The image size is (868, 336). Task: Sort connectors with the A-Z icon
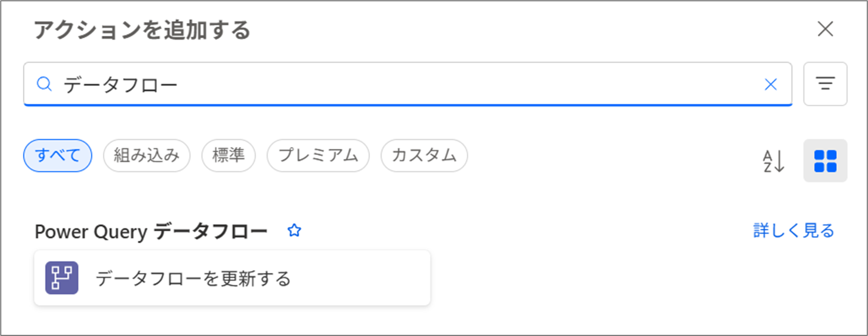coord(773,161)
